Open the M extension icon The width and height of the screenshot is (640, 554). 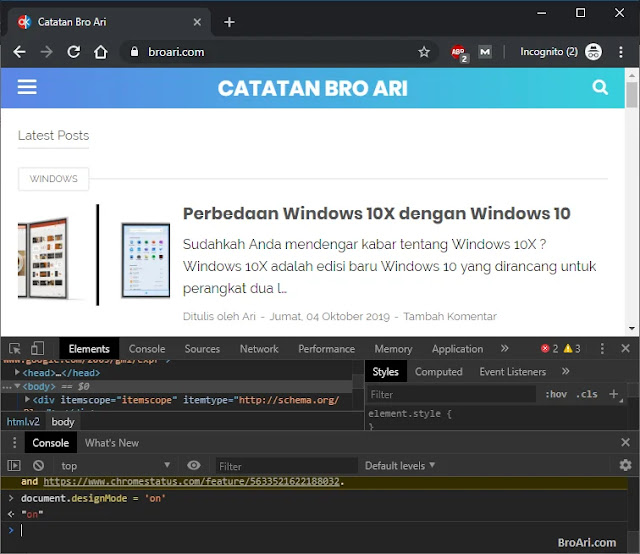(x=485, y=52)
